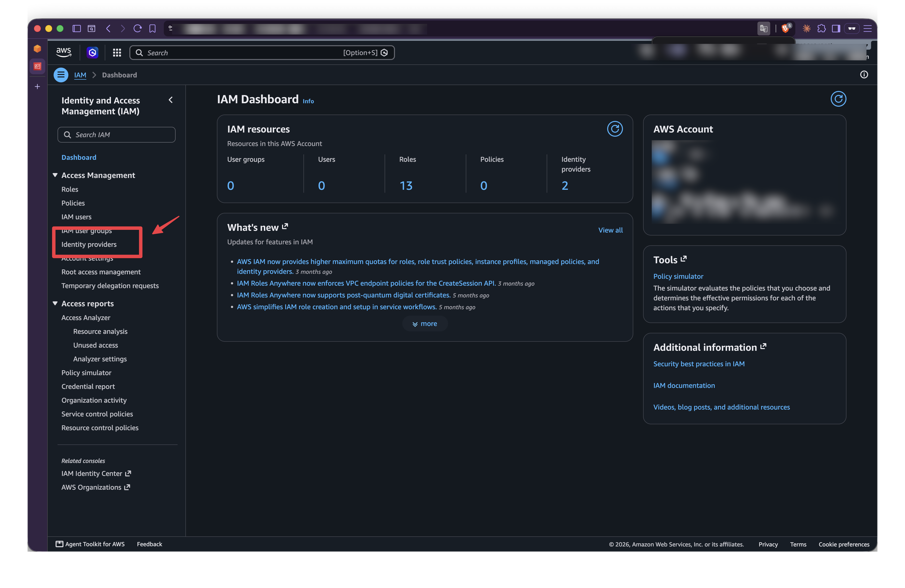Image resolution: width=905 pixels, height=588 pixels.
Task: Open the VPC endpoint policies CreateSession news link
Action: [366, 283]
